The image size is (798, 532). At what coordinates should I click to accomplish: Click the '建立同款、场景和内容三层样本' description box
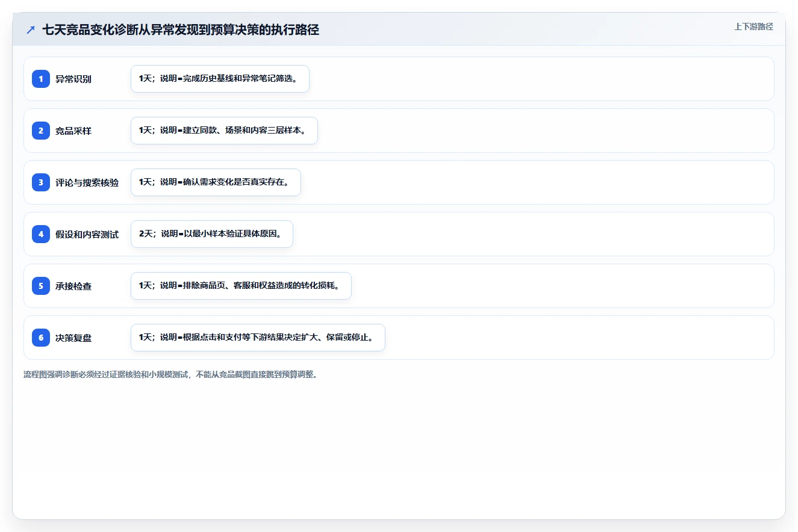pos(224,131)
